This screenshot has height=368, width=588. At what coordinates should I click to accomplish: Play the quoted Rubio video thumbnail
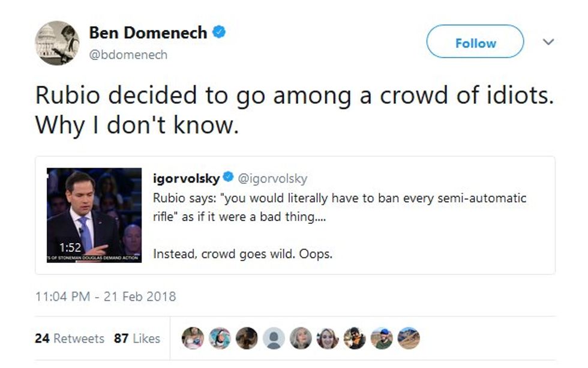click(95, 215)
